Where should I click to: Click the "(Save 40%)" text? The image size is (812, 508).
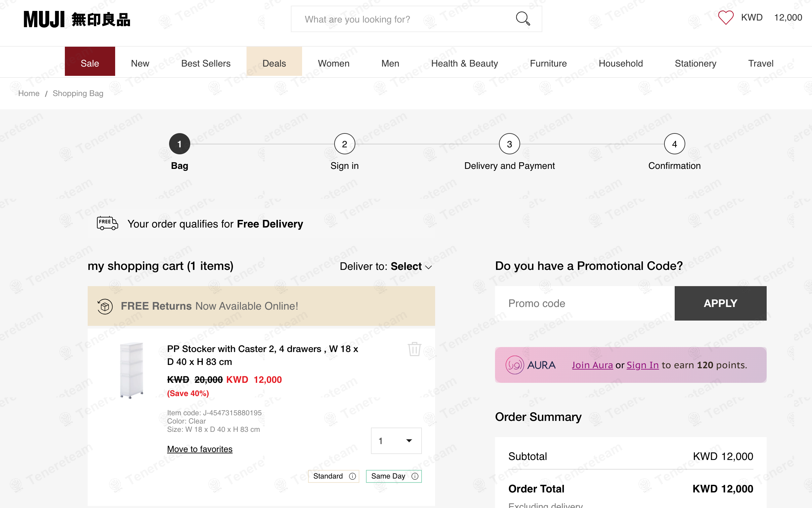click(x=188, y=393)
